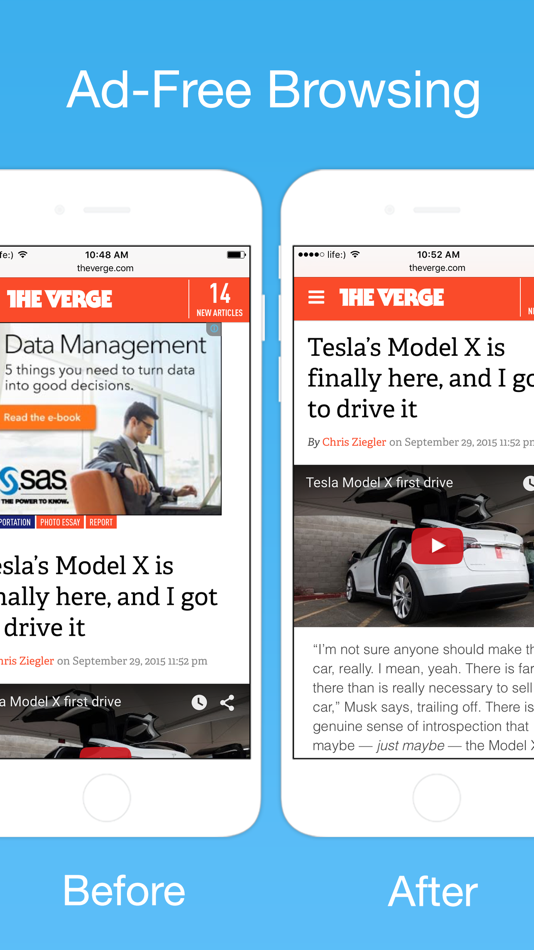Click the Data Management ad headline
The width and height of the screenshot is (534, 950).
(105, 345)
